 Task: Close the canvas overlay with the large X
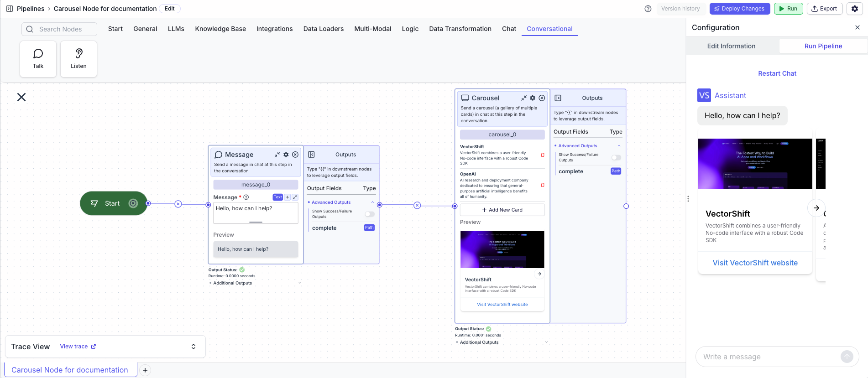coord(21,97)
